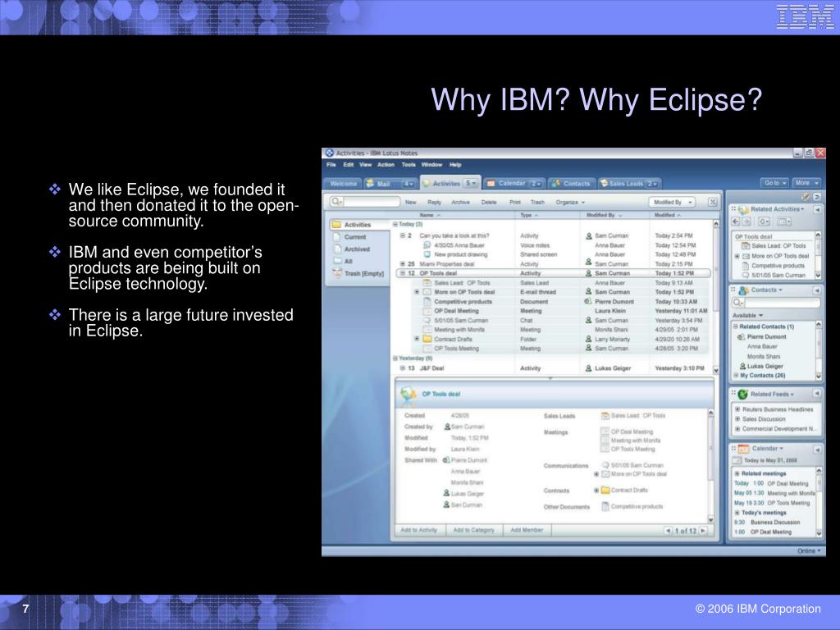Click the activities search input field
Viewport: 840px width, 630px height.
372,202
